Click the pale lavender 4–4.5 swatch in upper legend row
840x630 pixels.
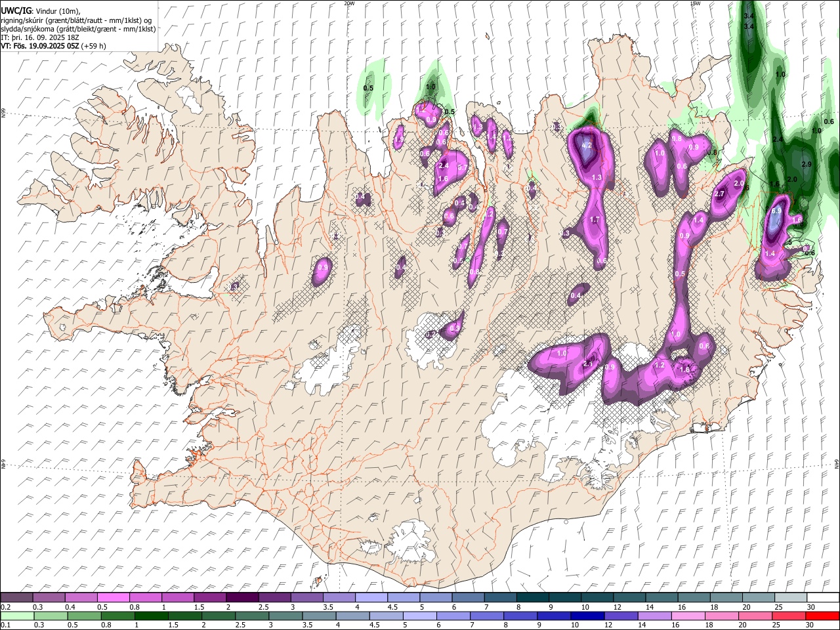(x=371, y=597)
